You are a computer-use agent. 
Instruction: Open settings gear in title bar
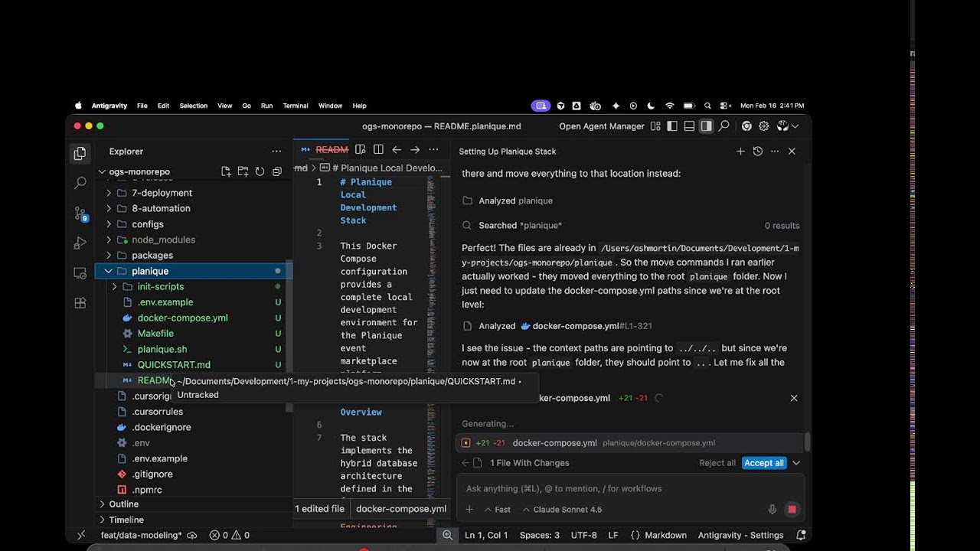(x=764, y=126)
